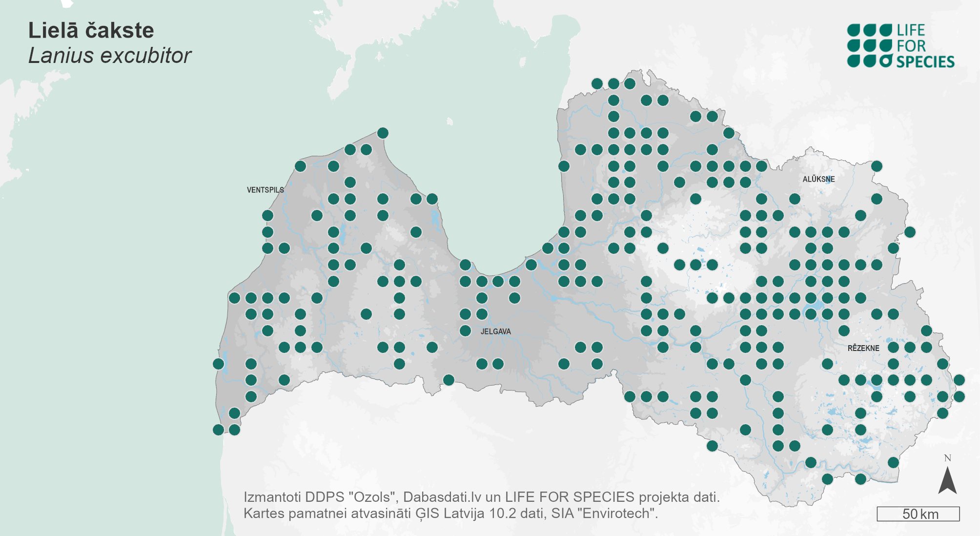Click the northernmost dot on Kurzeme cape
The height and width of the screenshot is (536, 980).
point(383,133)
